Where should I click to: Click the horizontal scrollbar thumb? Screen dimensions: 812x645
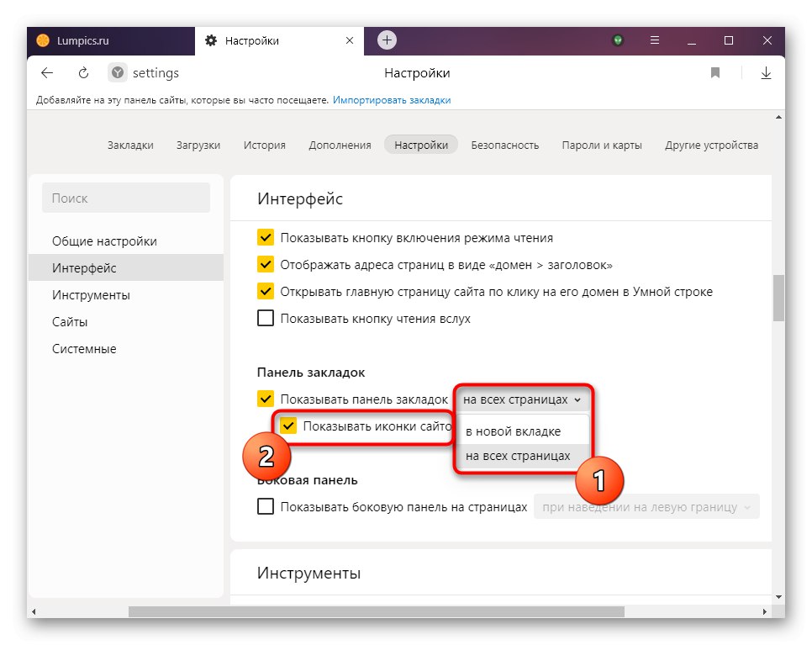(x=377, y=612)
